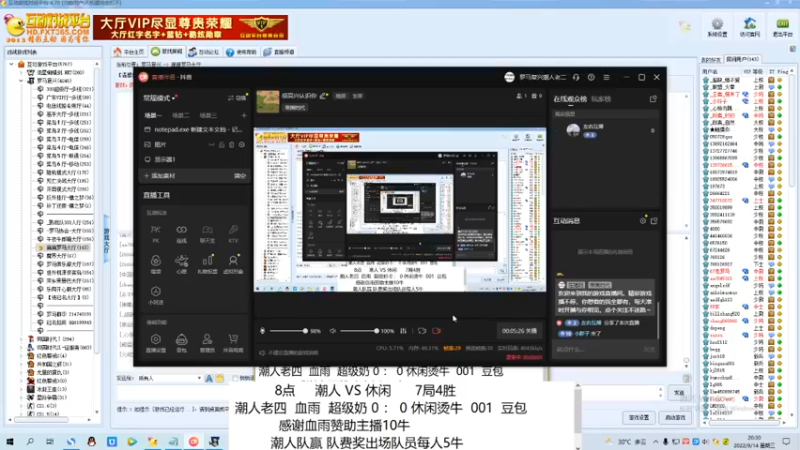
Task: Collapse the 图片 source chevron
Action: tap(211, 144)
